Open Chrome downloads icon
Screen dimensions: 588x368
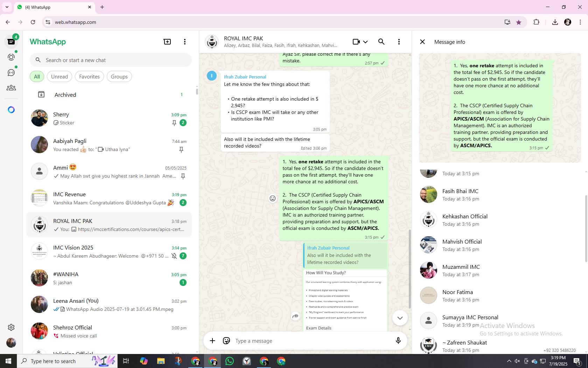tap(555, 22)
